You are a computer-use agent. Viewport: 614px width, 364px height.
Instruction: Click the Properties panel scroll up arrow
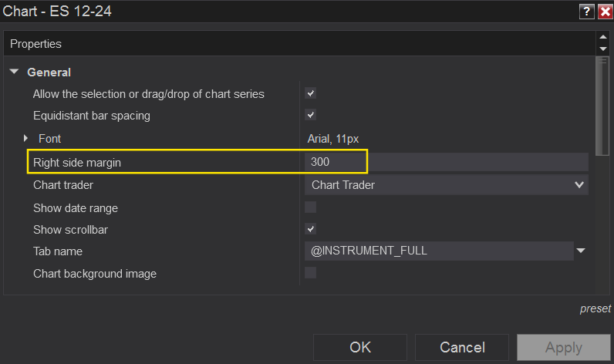pyautogui.click(x=603, y=38)
